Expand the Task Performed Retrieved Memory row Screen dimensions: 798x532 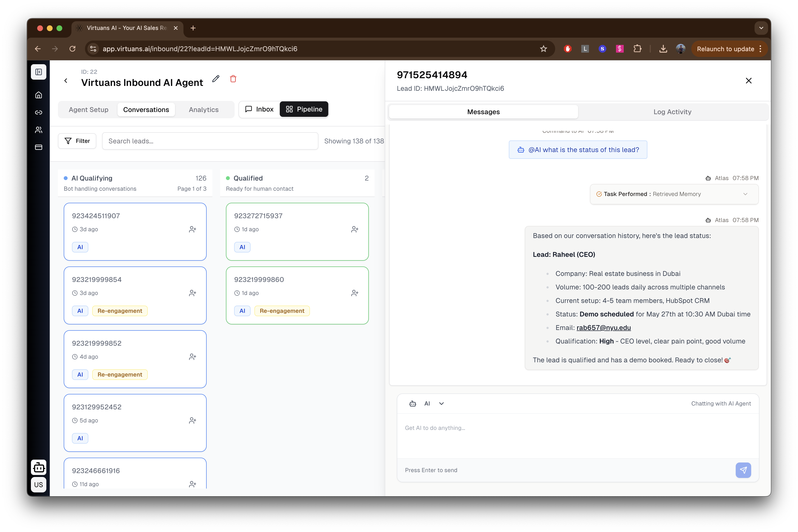(x=674, y=194)
